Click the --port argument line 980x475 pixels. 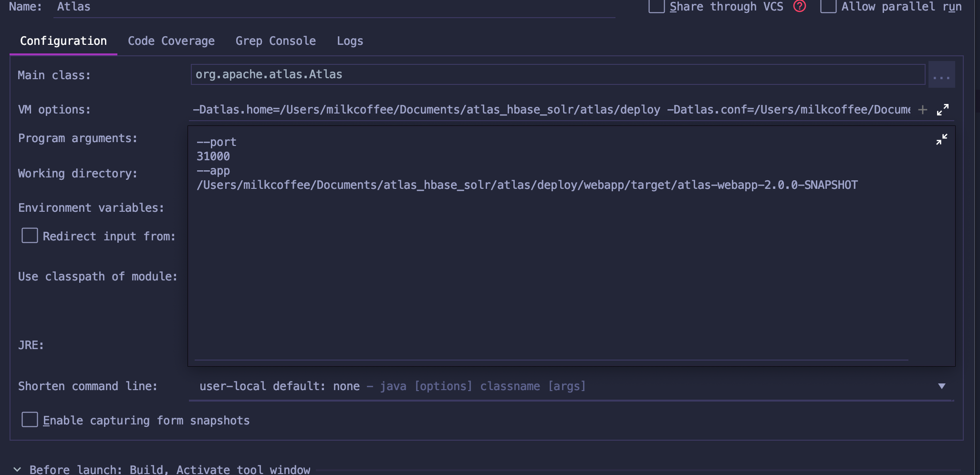[217, 142]
